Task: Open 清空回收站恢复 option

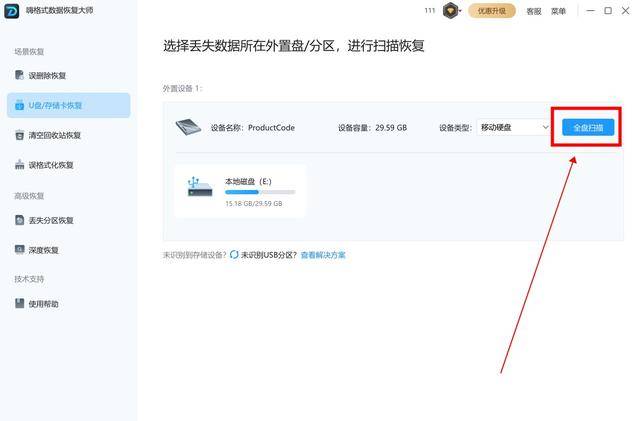Action: tap(68, 135)
